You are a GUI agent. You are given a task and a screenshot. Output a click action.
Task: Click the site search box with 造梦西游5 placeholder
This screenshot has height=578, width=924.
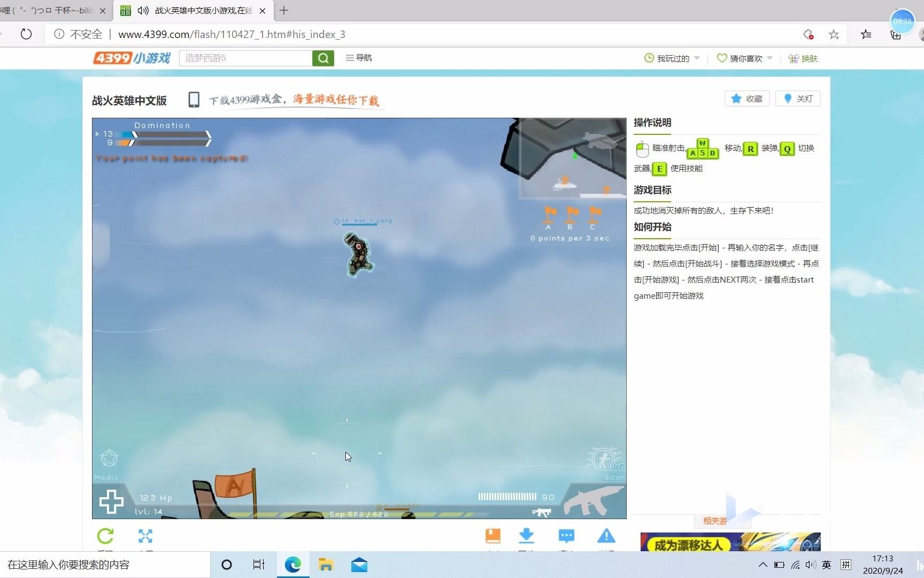245,58
